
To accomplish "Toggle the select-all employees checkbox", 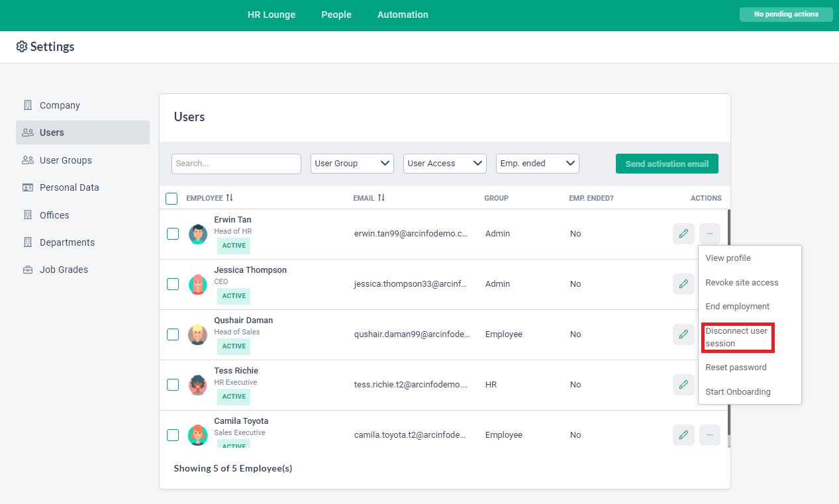I will [x=172, y=199].
